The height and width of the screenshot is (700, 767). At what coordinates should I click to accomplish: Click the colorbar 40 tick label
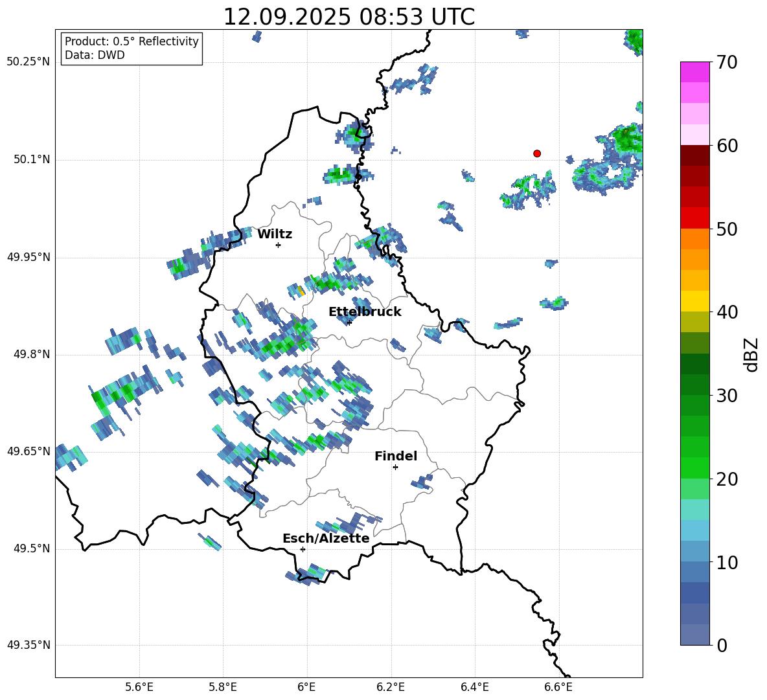pos(727,312)
